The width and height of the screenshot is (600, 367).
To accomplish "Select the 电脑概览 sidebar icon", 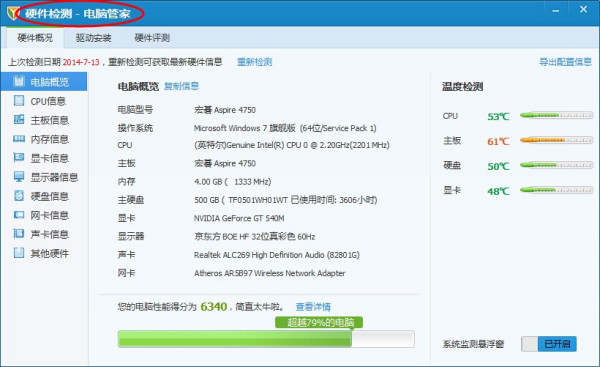I will coord(19,81).
